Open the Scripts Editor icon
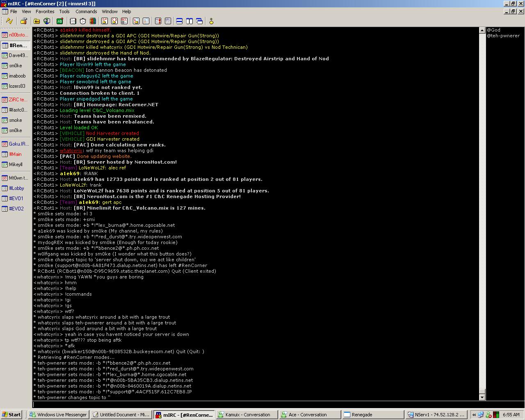Image resolution: width=525 pixels, height=420 pixels. coord(59,21)
